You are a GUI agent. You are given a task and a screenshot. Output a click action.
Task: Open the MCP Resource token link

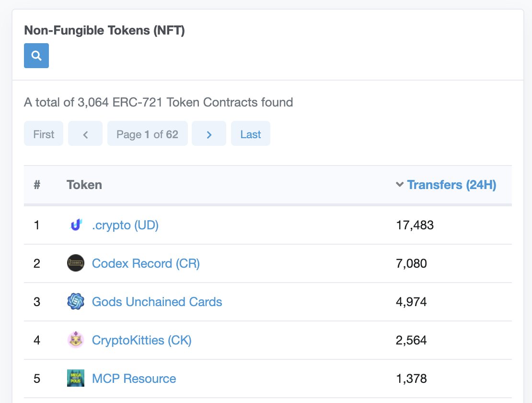click(134, 379)
